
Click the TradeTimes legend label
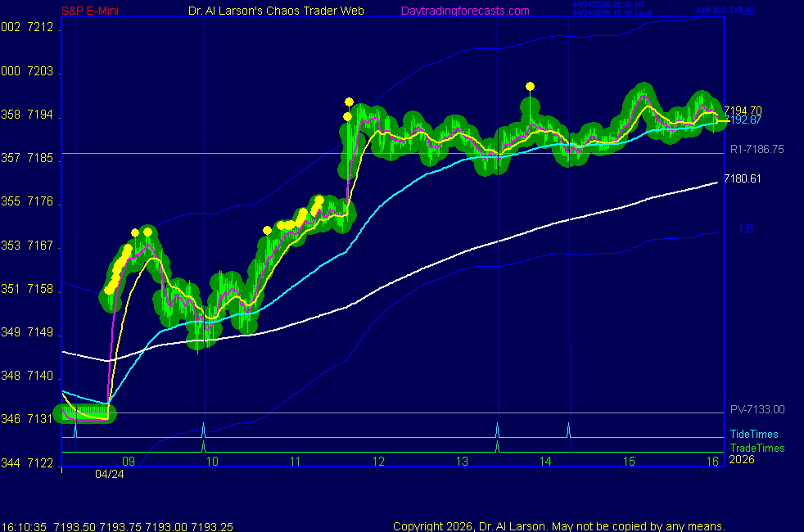757,448
